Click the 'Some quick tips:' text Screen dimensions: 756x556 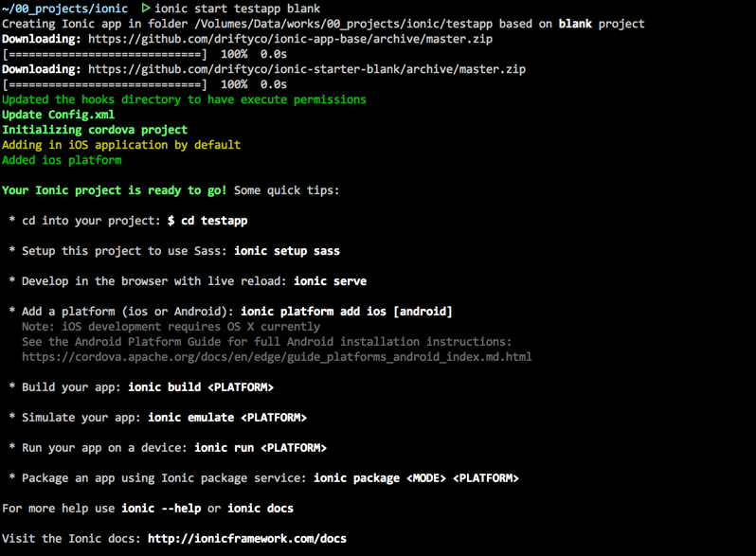click(286, 190)
